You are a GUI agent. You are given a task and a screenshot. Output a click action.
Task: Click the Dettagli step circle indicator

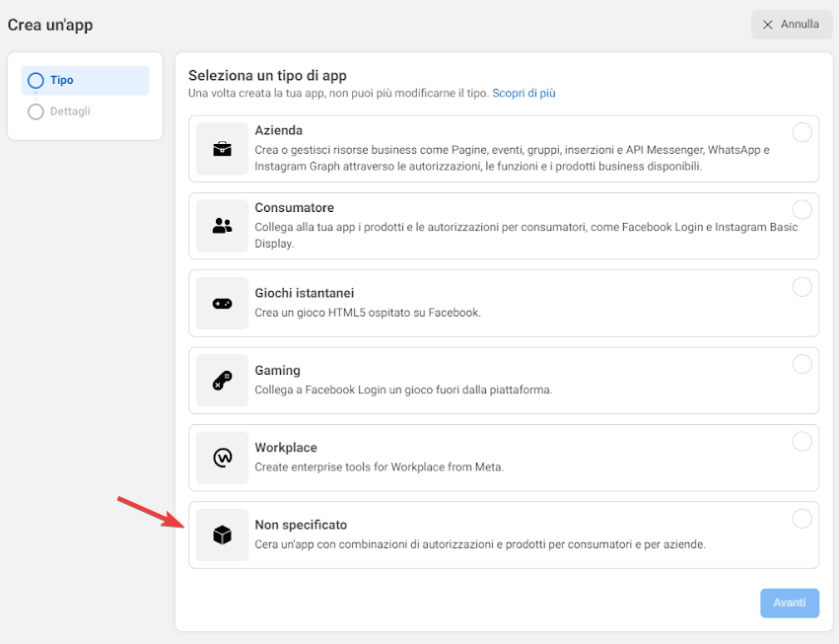pos(35,111)
